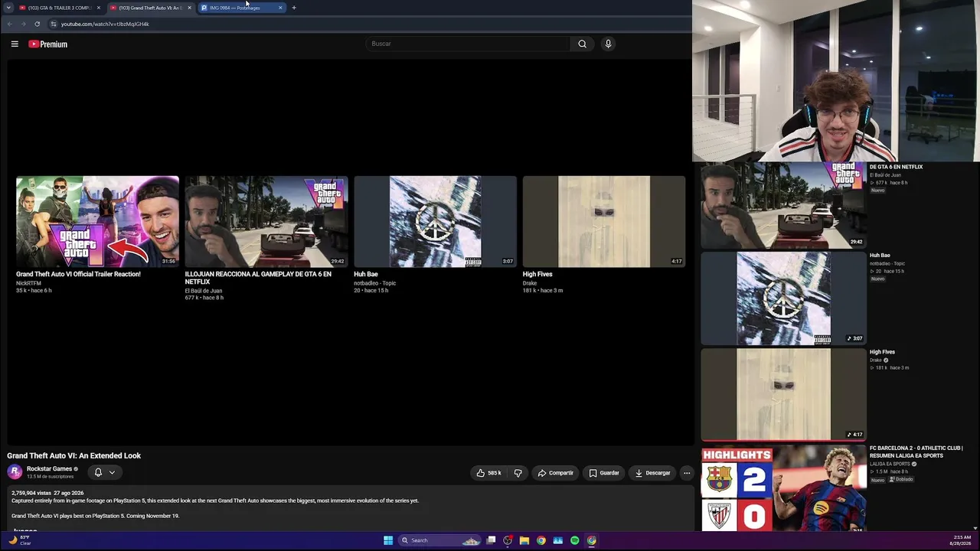Click the Descargar download button
This screenshot has width=980, height=551.
(x=653, y=473)
